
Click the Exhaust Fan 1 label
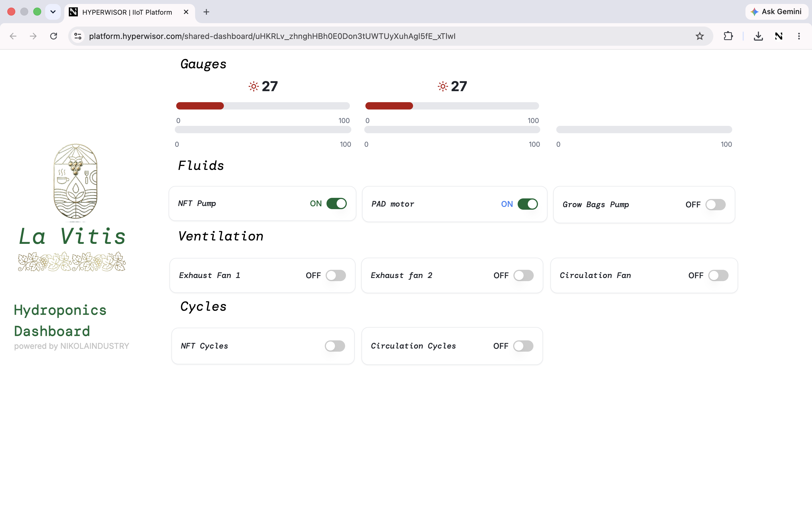[209, 275]
